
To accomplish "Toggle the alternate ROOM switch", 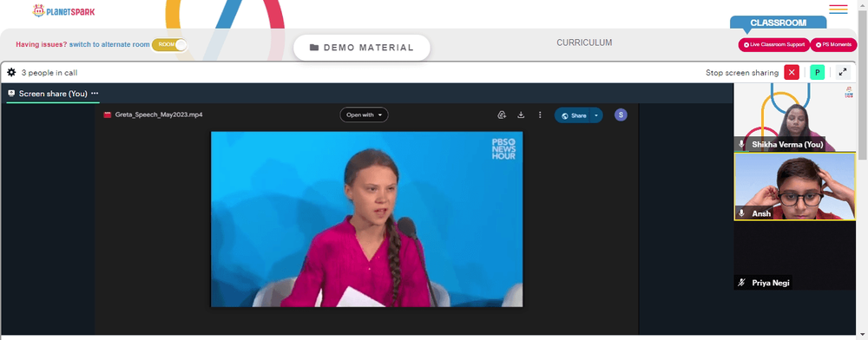I will [x=169, y=45].
